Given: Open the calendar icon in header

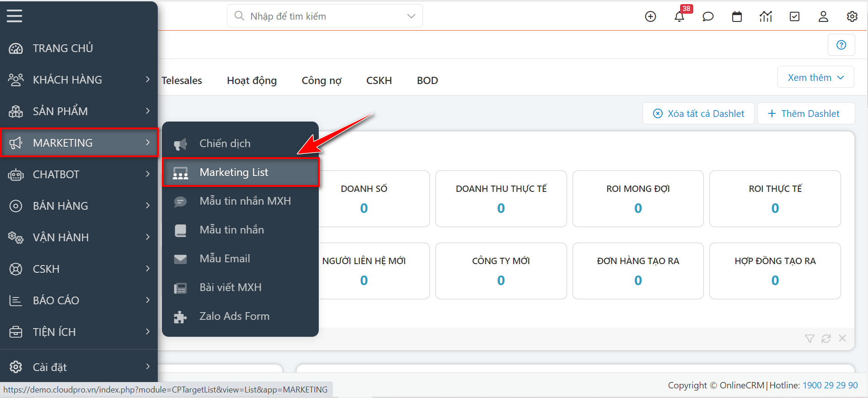Looking at the screenshot, I should (737, 16).
